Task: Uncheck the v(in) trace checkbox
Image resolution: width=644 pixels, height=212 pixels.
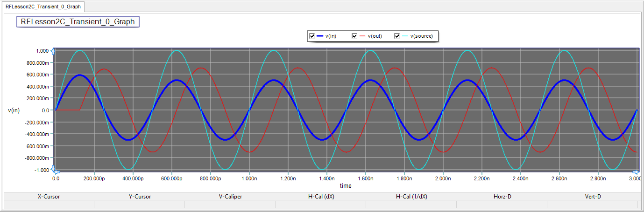Action: pos(311,36)
